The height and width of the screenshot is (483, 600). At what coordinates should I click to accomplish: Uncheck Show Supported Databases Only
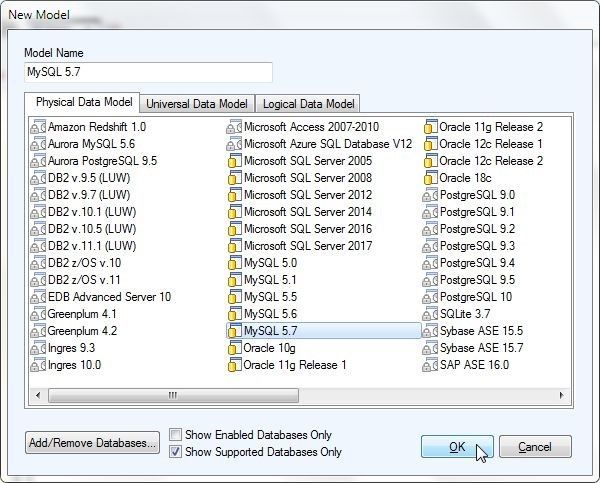pyautogui.click(x=175, y=452)
